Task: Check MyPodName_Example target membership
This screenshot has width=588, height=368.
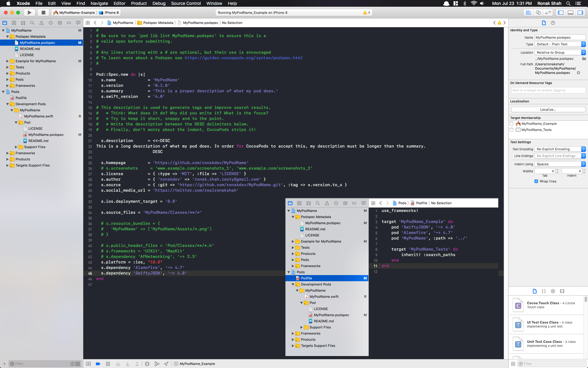Action: (x=511, y=124)
